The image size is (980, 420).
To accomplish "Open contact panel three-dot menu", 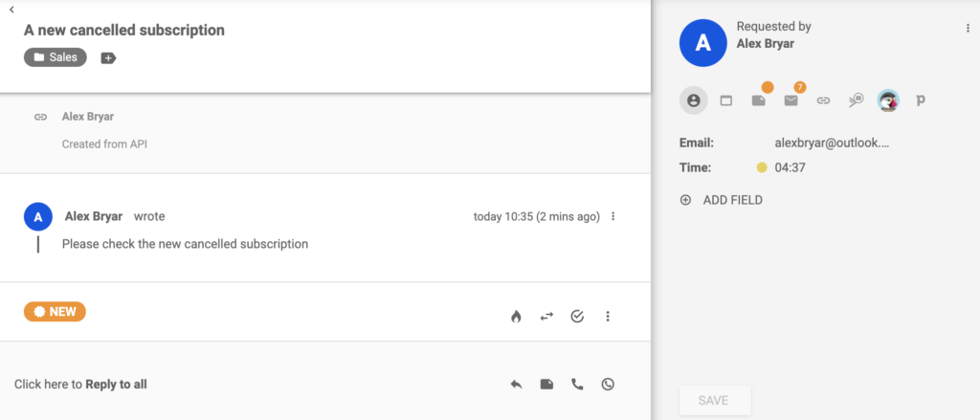I will coord(968,30).
